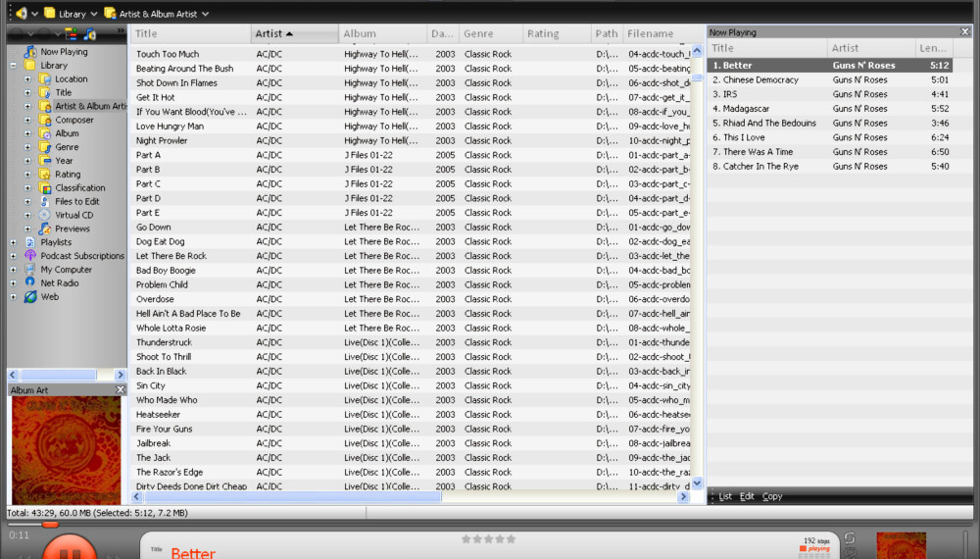Click the Title node icon in tree
980x559 pixels.
point(45,92)
